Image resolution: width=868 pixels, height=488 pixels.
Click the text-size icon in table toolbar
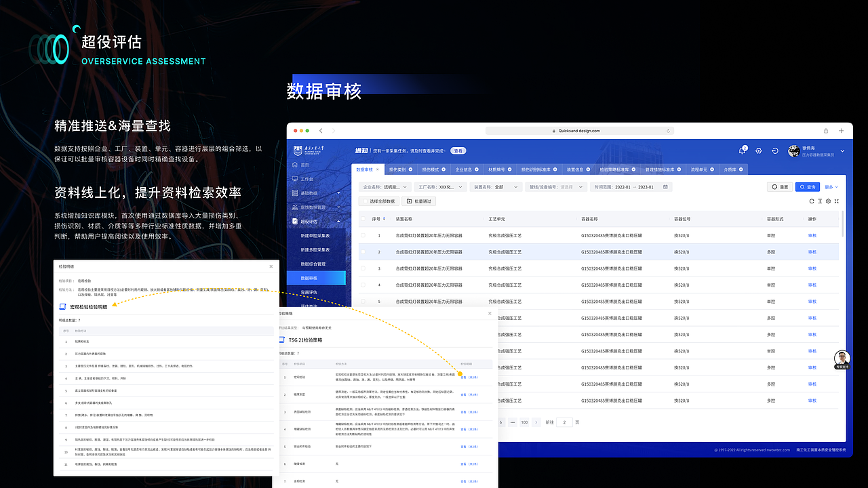pos(821,201)
